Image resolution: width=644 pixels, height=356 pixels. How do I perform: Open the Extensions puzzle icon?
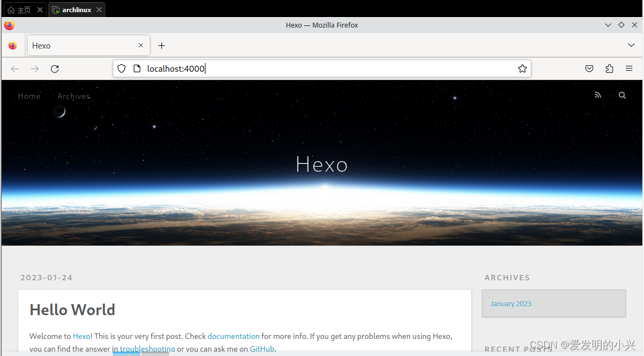[609, 68]
